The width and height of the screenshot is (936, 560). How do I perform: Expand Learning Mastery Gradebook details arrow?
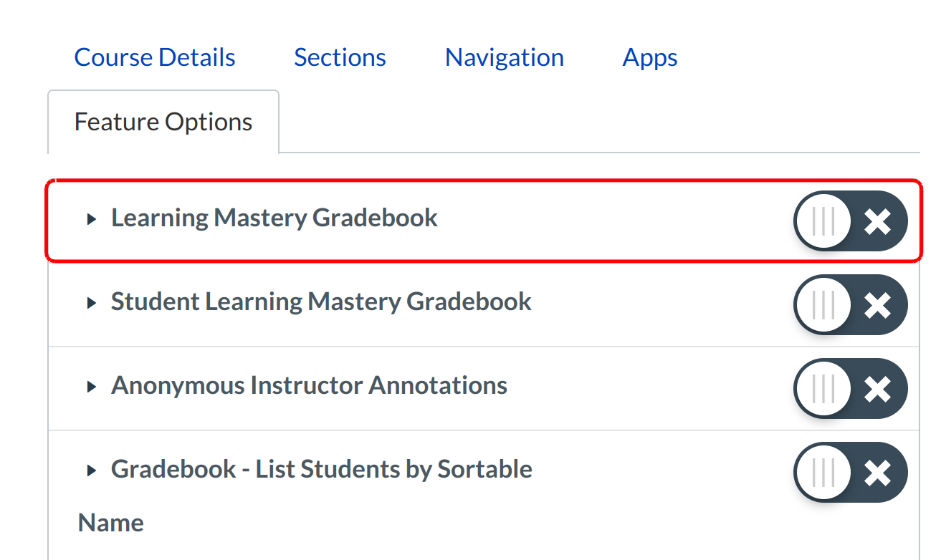point(91,219)
